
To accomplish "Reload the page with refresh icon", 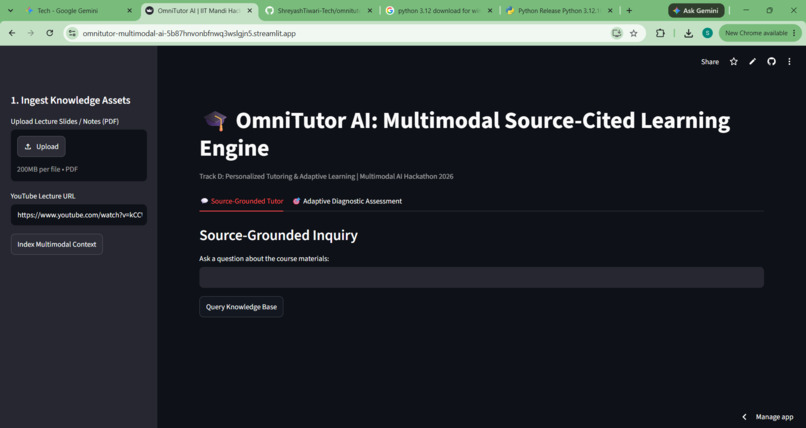I will pyautogui.click(x=49, y=33).
